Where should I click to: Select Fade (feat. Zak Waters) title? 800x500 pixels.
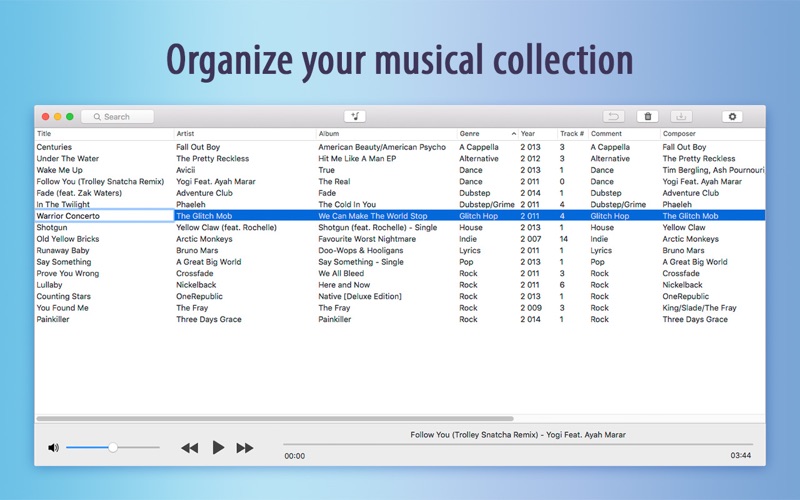pyautogui.click(x=79, y=193)
